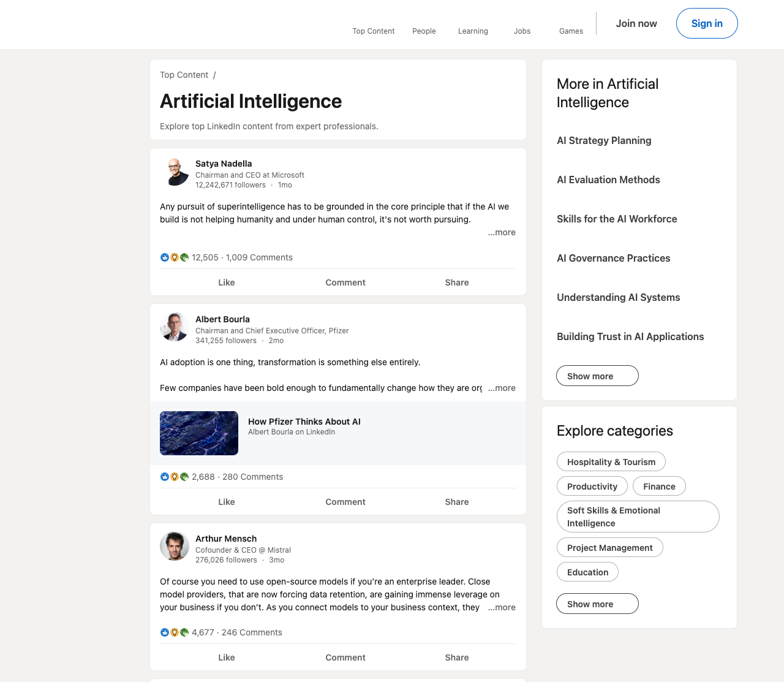Select the Productivity category chip
The height and width of the screenshot is (682, 784).
pyautogui.click(x=592, y=486)
